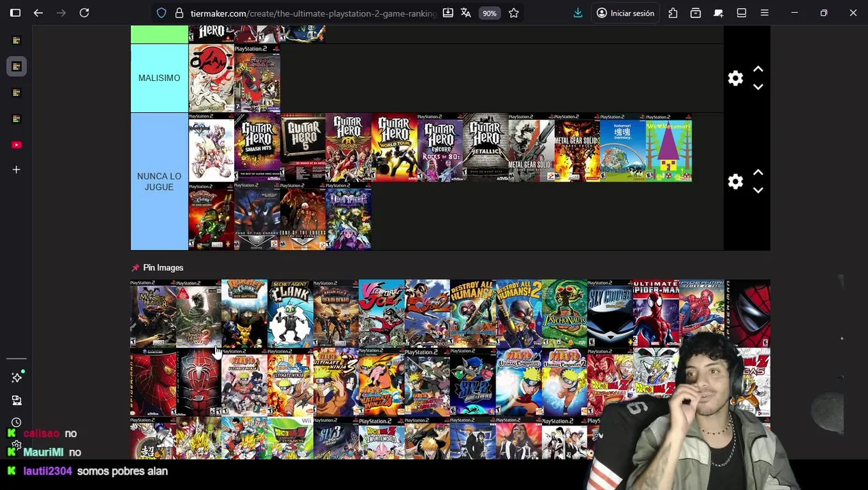This screenshot has width=868, height=490.
Task: Switch to the YouTube vertical tab
Action: coord(16,144)
